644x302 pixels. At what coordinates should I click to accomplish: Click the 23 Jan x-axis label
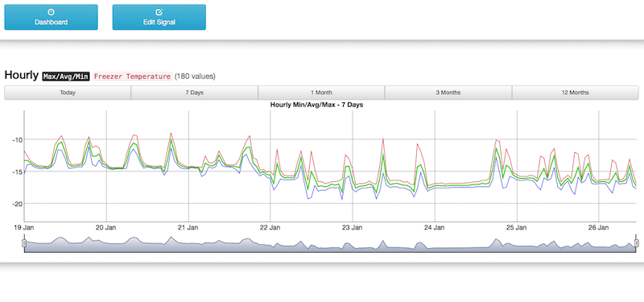click(353, 228)
